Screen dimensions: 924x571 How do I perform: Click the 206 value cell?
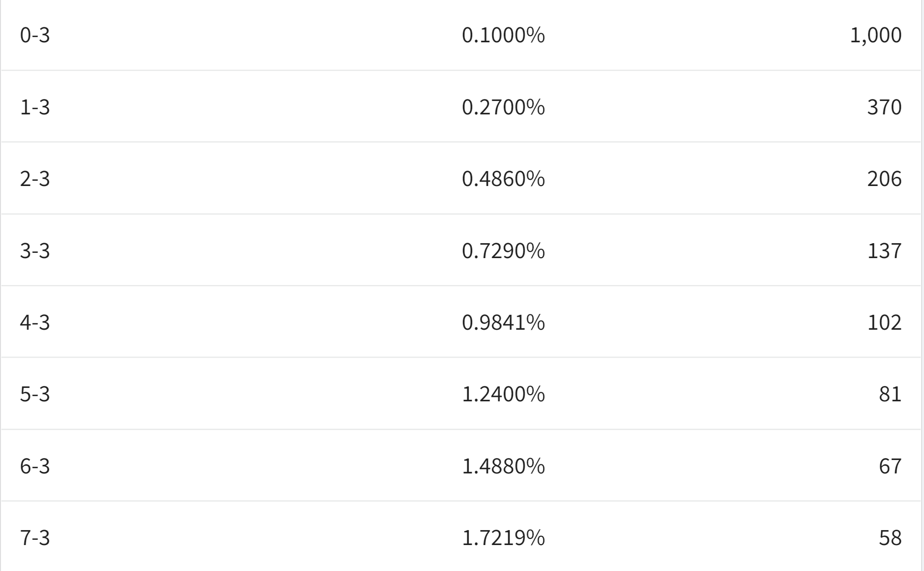884,179
